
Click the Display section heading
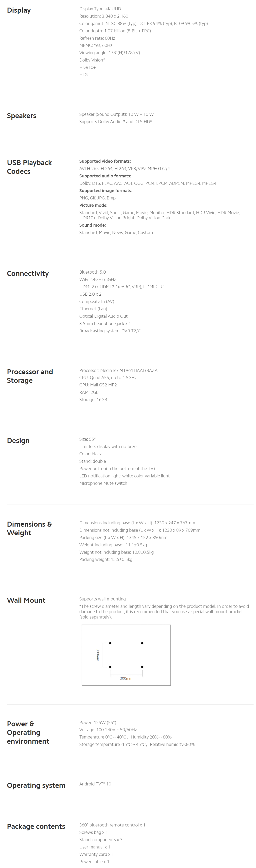point(19,10)
